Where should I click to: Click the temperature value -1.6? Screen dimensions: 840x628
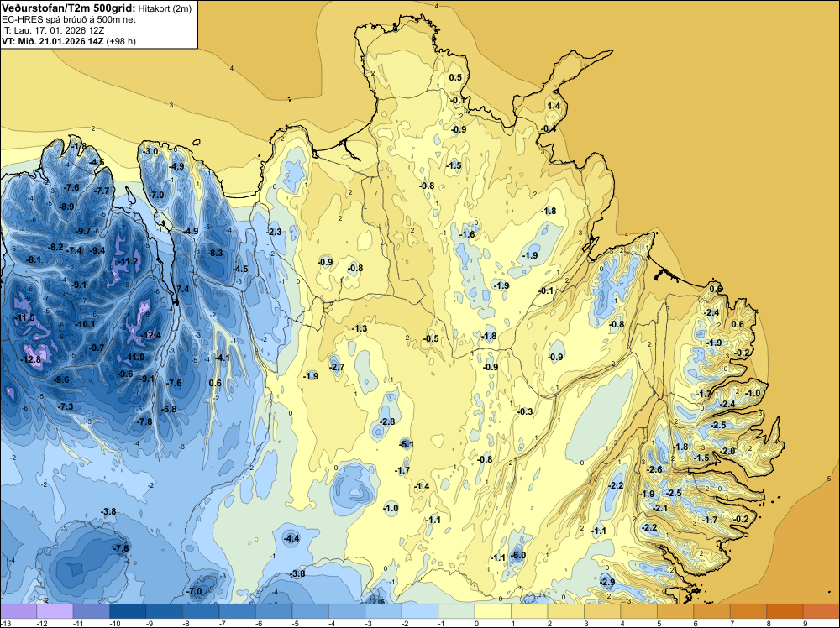click(x=468, y=234)
